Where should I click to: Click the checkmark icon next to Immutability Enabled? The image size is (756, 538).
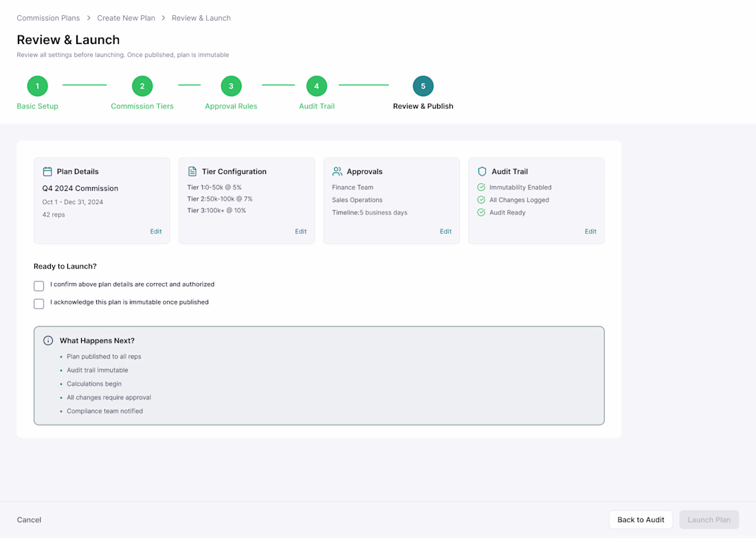[481, 187]
